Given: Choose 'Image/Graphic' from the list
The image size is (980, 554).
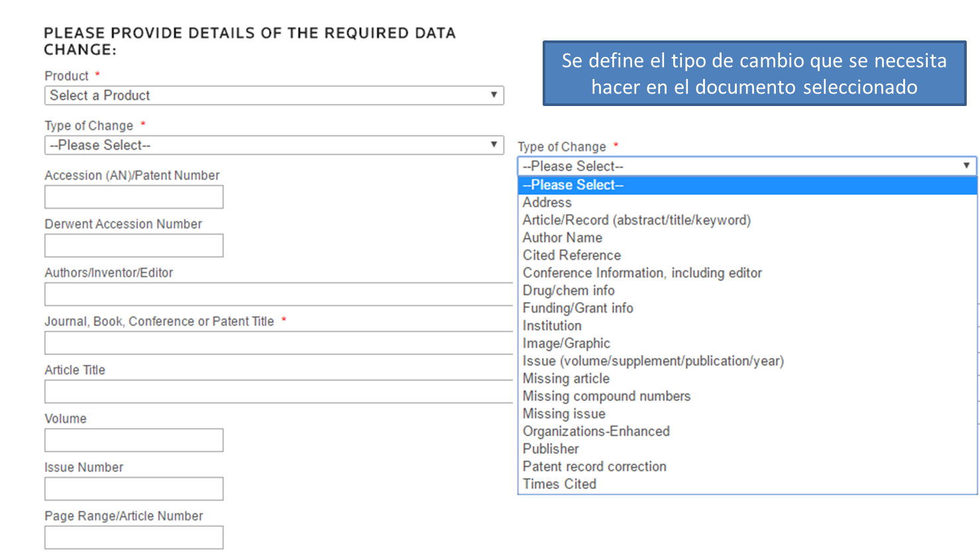Looking at the screenshot, I should click(747, 343).
